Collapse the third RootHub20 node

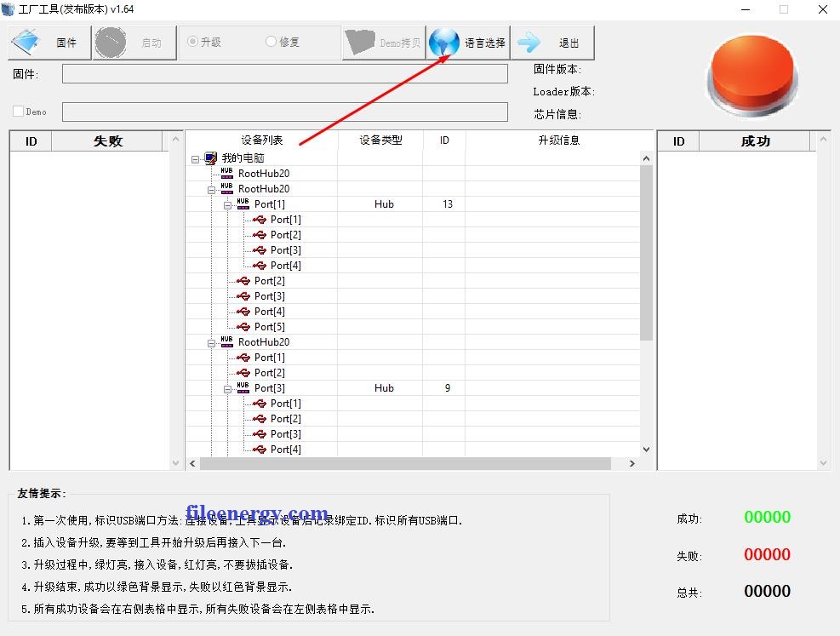click(x=211, y=343)
